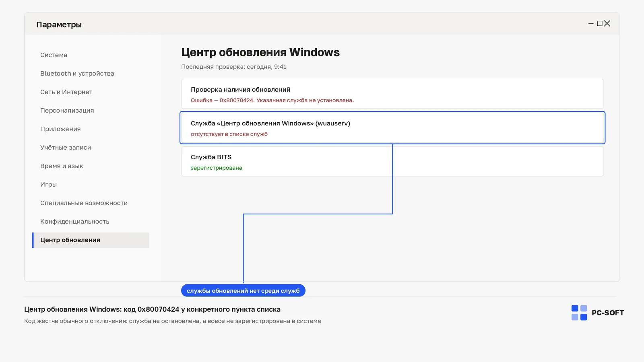This screenshot has height=362, width=644.
Task: Maximize the Параметры window
Action: click(600, 24)
